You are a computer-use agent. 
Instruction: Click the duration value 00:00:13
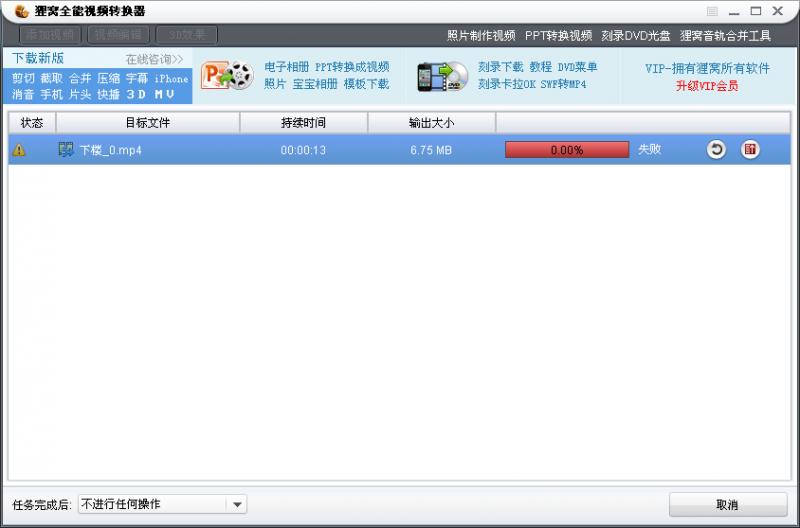tap(303, 150)
